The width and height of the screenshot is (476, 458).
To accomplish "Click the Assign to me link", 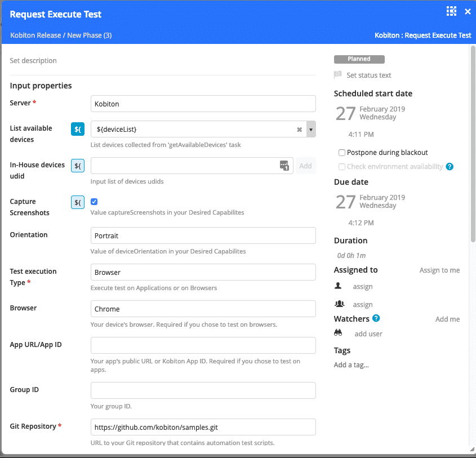I will tap(439, 270).
